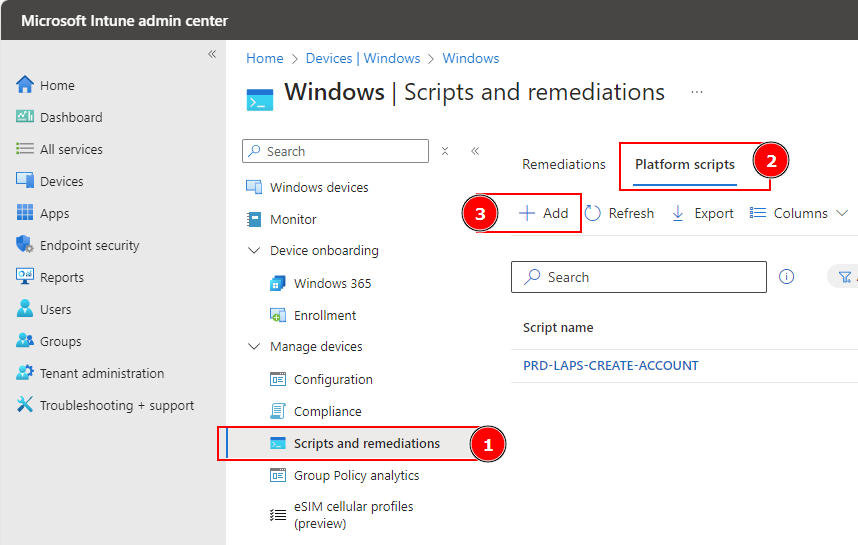
Task: Open the more options ellipsis by title
Action: coord(697,92)
